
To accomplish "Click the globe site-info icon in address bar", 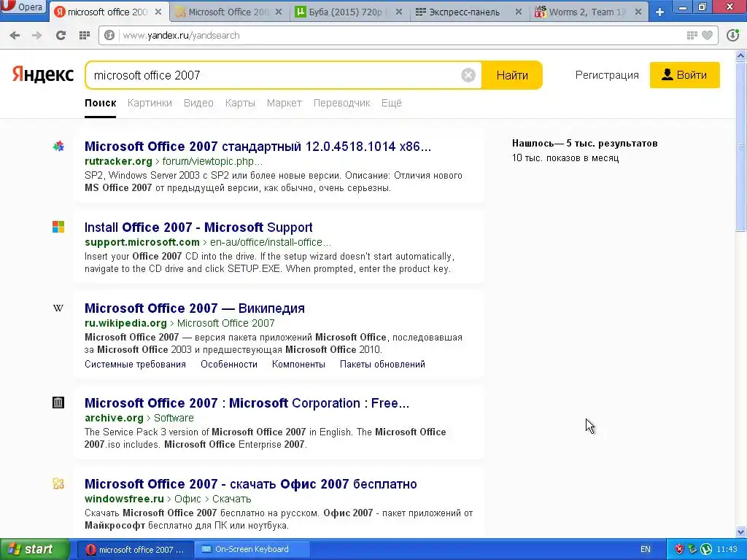I will click(109, 35).
